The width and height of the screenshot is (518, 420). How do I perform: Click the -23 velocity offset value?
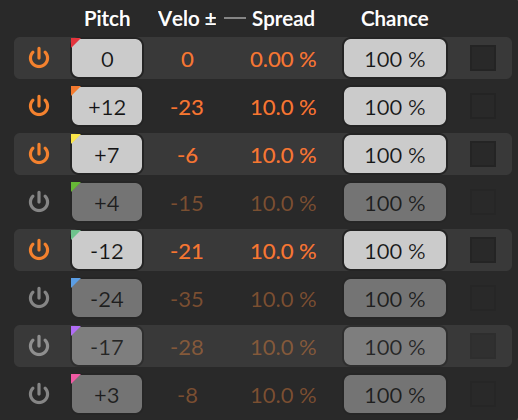point(187,108)
